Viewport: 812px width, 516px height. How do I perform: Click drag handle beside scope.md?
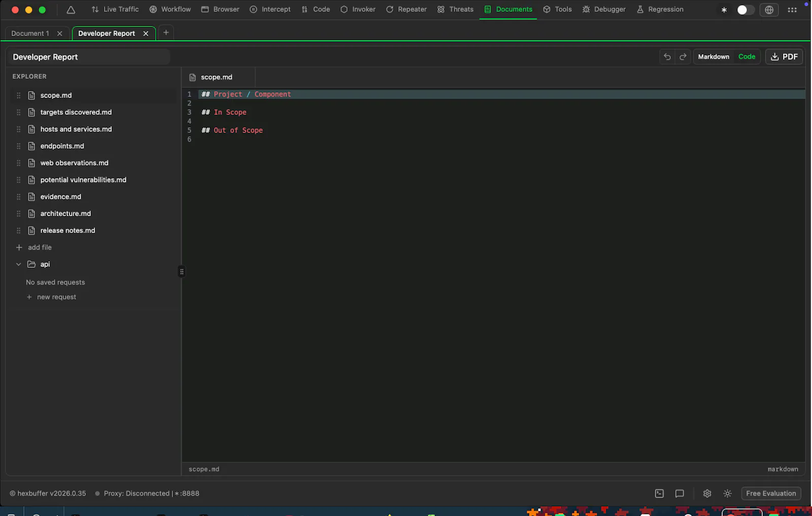18,95
